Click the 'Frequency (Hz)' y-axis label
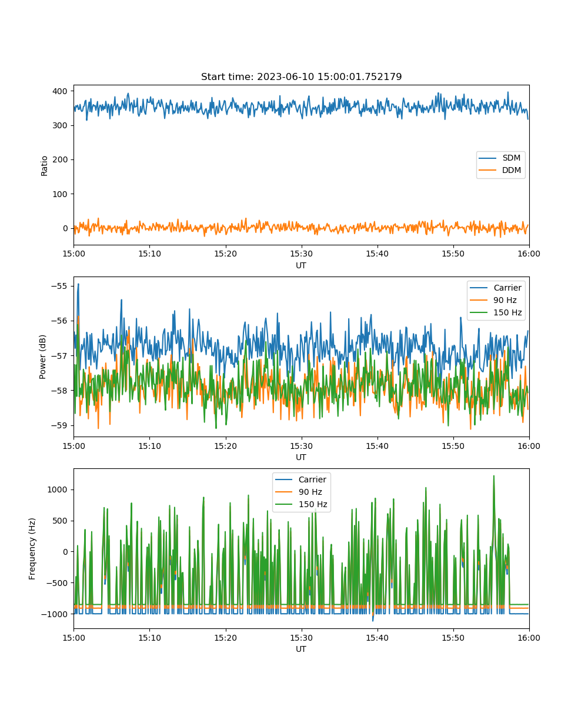 pos(32,548)
